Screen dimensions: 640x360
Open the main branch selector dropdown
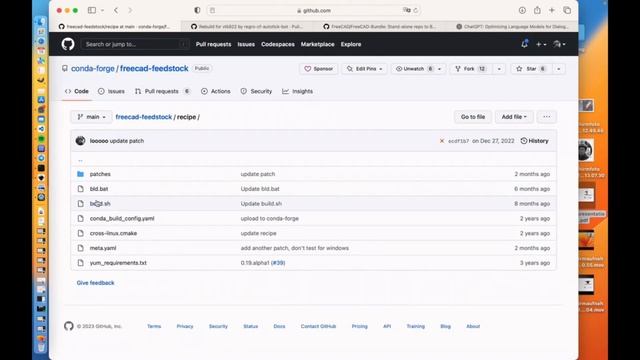coord(91,117)
